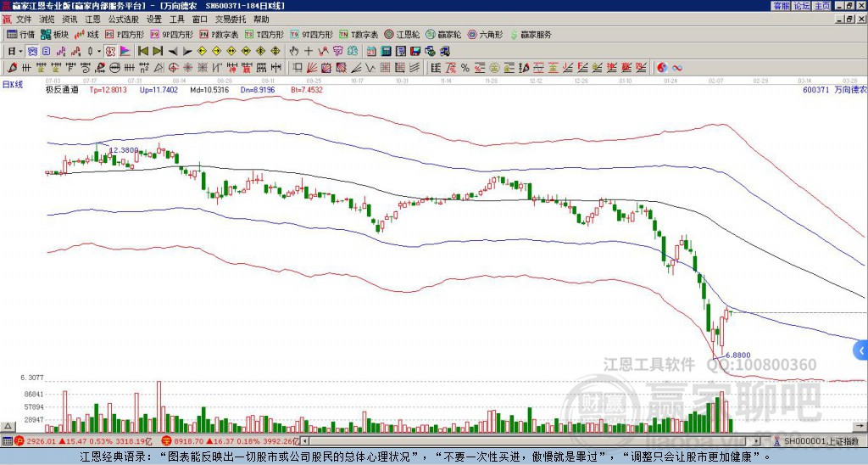Screen dimensions: 868x465
Task: Open the 论坛 forum link
Action: tap(802, 6)
